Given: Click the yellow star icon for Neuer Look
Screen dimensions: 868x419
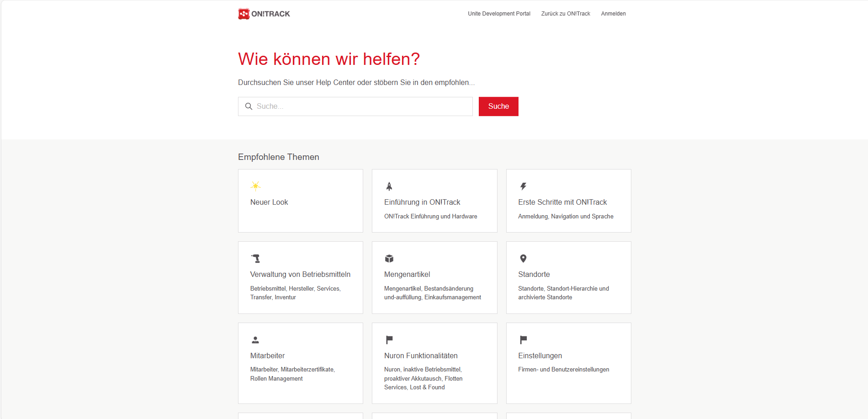Looking at the screenshot, I should click(x=255, y=186).
